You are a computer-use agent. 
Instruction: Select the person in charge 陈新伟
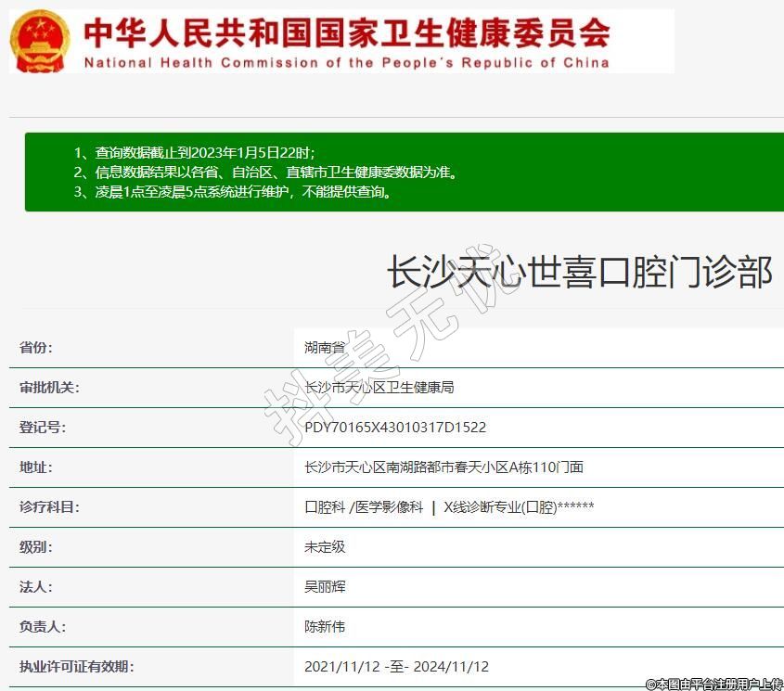point(325,627)
